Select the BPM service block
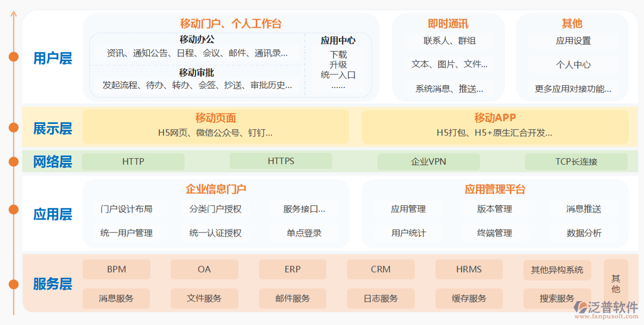Image resolution: width=644 pixels, height=325 pixels. point(116,269)
